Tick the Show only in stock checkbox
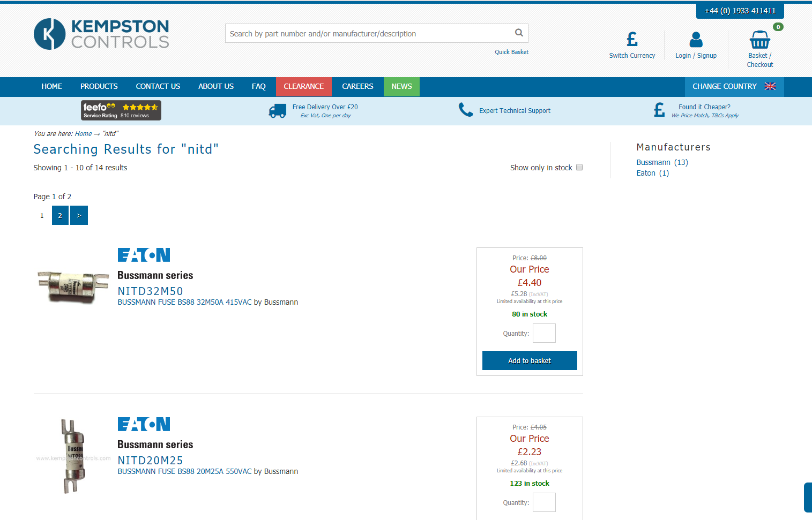Viewport: 812px width, 520px height. [579, 167]
